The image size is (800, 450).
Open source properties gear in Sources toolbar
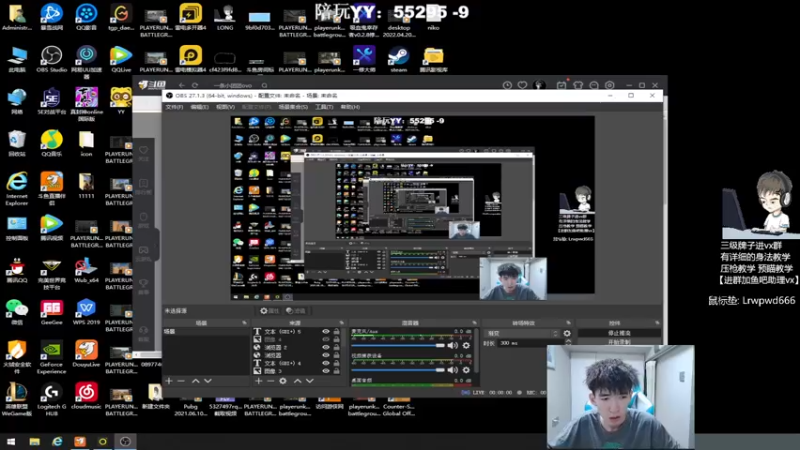(x=283, y=381)
